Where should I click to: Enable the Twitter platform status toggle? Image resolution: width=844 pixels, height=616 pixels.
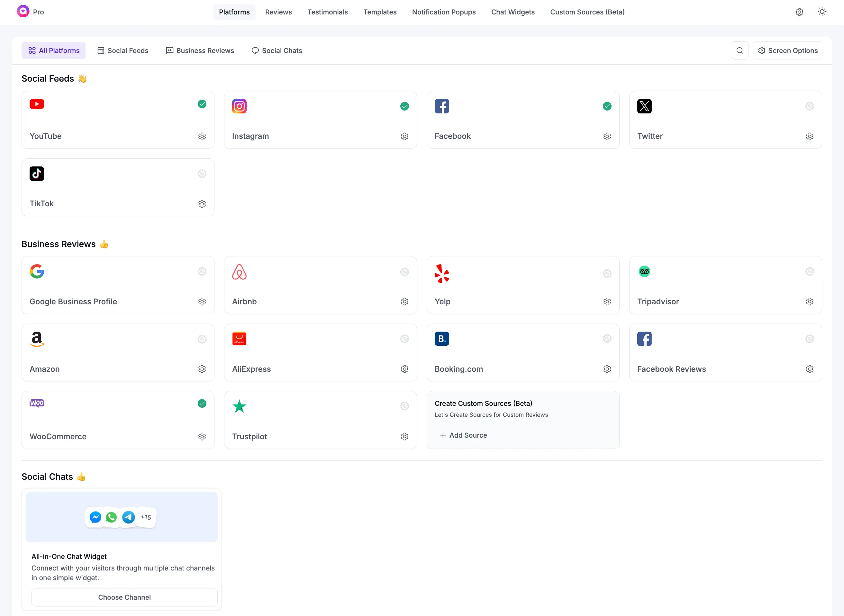(809, 106)
